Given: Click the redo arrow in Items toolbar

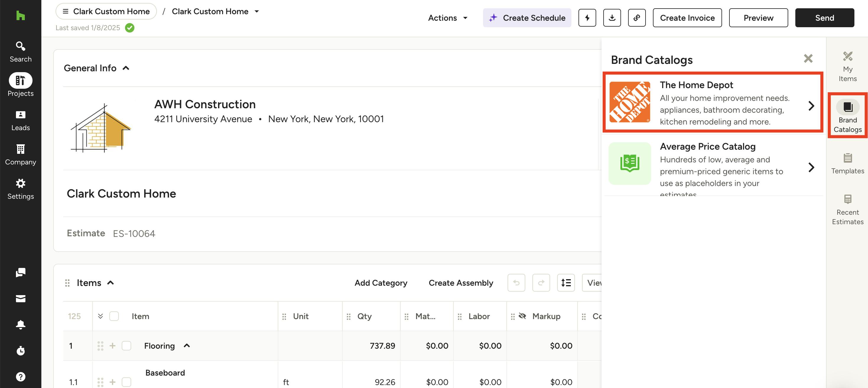Looking at the screenshot, I should [541, 283].
